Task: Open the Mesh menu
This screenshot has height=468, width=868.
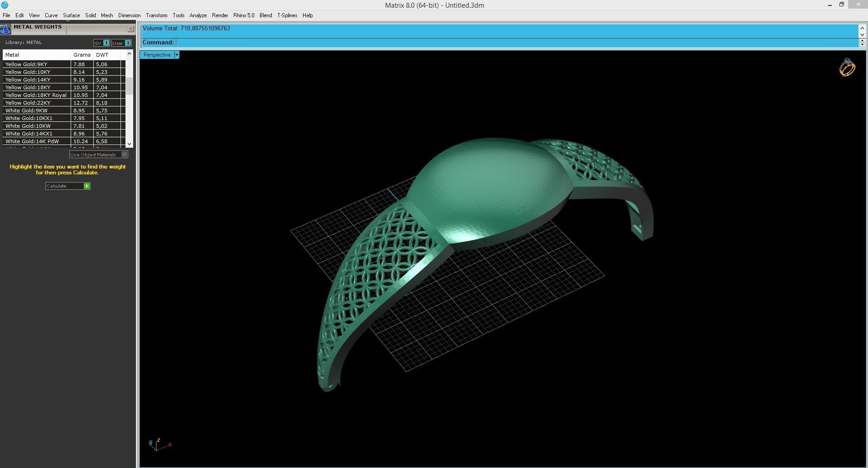Action: [107, 15]
